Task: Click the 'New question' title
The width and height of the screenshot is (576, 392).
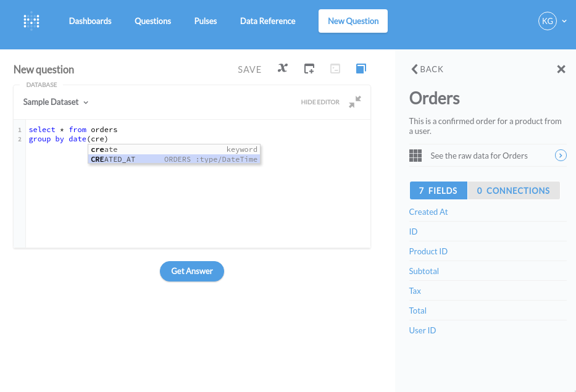Action: pos(44,69)
